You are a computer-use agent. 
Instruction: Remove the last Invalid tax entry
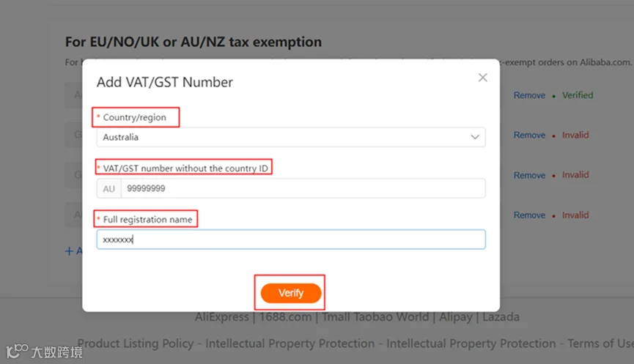tap(529, 215)
